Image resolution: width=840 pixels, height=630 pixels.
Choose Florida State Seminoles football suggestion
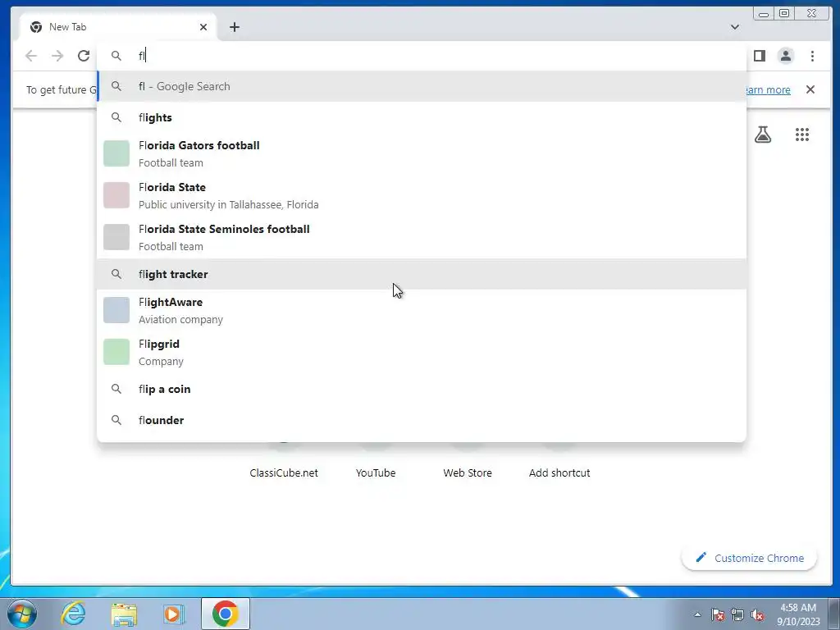[x=422, y=237]
